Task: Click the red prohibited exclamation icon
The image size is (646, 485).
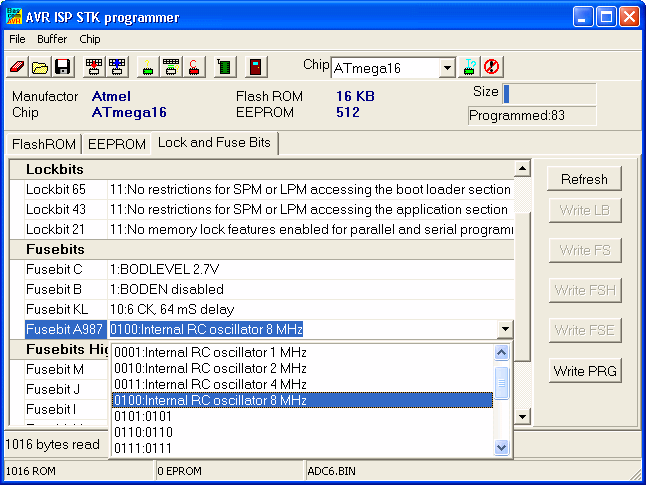Action: pyautogui.click(x=492, y=67)
